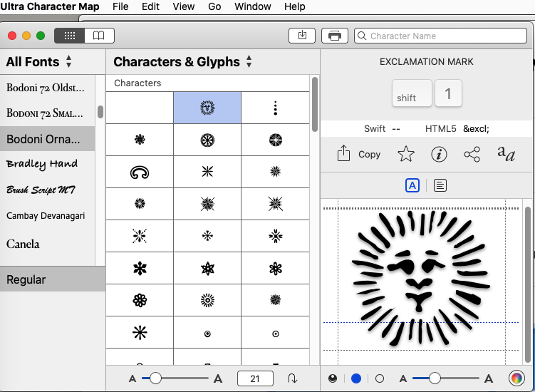Open font variants with the 'aa' icon

pos(506,154)
